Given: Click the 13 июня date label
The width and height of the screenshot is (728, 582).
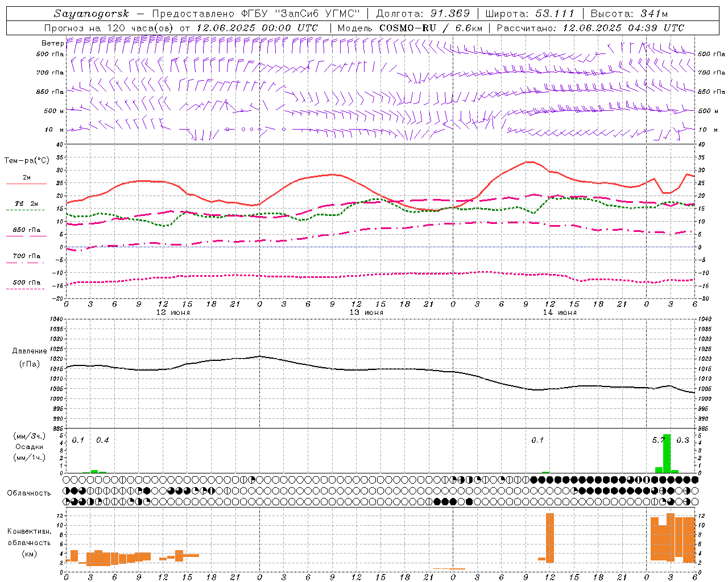Looking at the screenshot, I should pyautogui.click(x=366, y=313).
